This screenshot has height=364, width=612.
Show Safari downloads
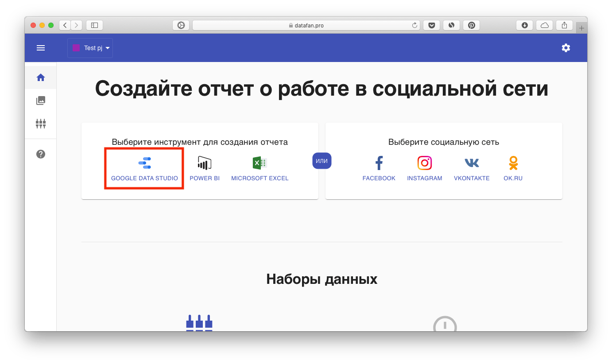tap(524, 25)
